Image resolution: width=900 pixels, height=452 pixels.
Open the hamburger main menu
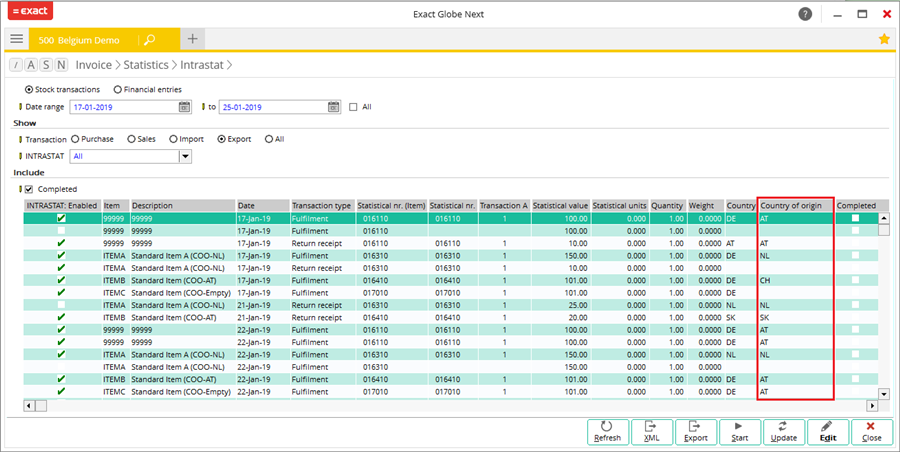click(x=17, y=39)
